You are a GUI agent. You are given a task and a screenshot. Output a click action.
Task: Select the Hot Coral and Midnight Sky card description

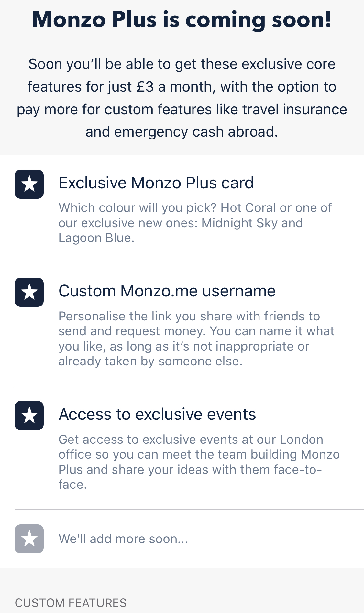point(195,223)
